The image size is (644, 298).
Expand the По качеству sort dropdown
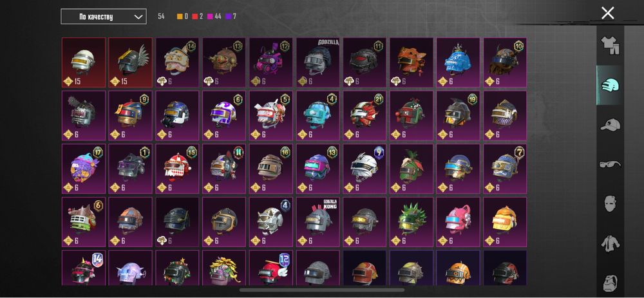pyautogui.click(x=104, y=17)
